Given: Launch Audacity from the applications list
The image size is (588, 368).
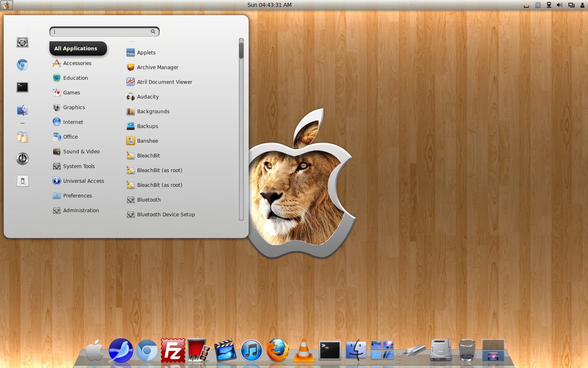Looking at the screenshot, I should (148, 97).
